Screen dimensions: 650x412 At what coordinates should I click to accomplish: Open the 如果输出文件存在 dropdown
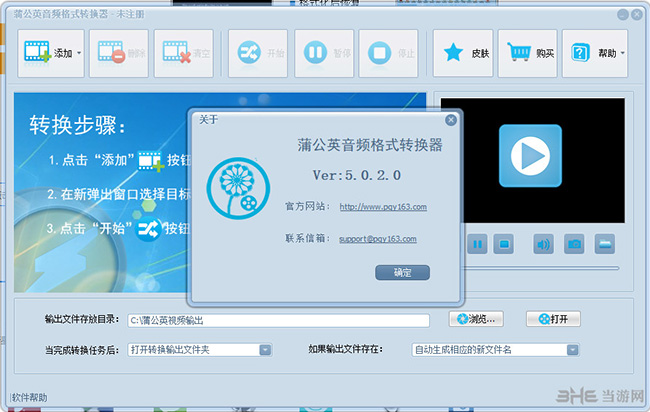click(x=495, y=350)
